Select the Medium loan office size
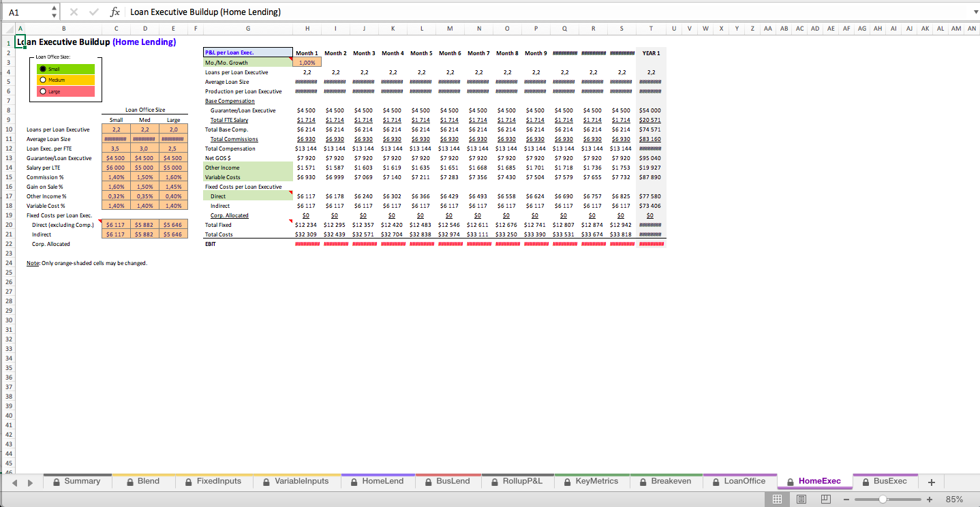 coord(44,80)
